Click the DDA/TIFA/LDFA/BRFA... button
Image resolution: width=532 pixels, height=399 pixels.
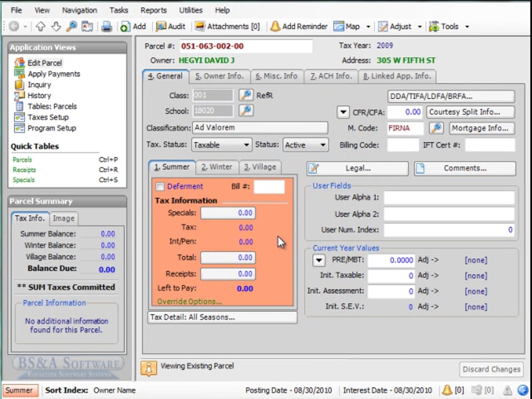pos(451,96)
